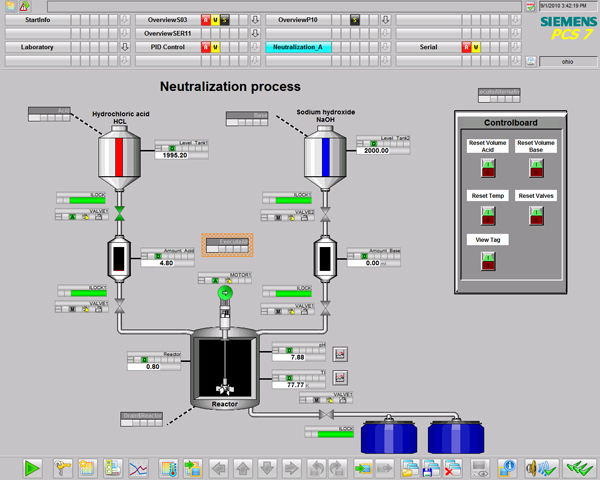The width and height of the screenshot is (600, 480).
Task: Switch to the PID Control area
Action: click(x=167, y=47)
